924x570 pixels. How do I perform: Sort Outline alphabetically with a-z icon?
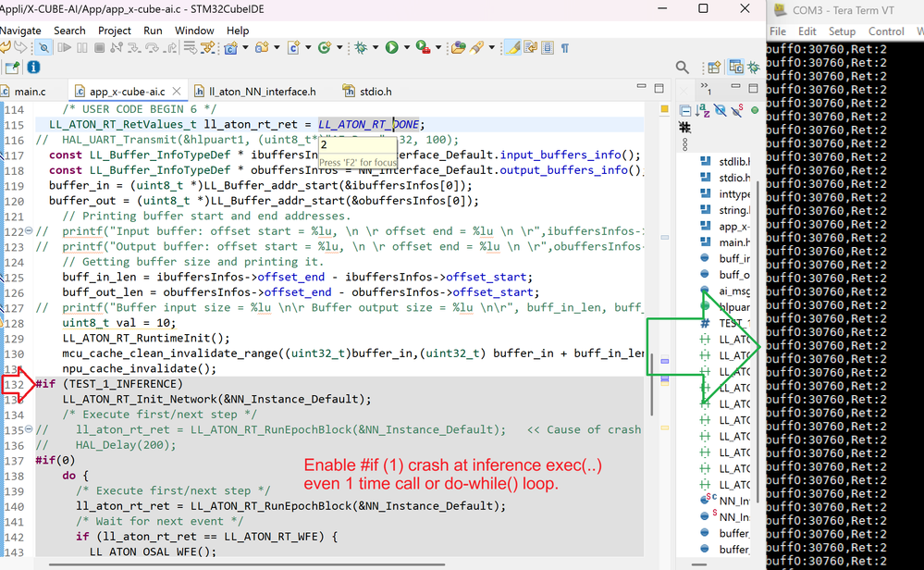pos(703,110)
